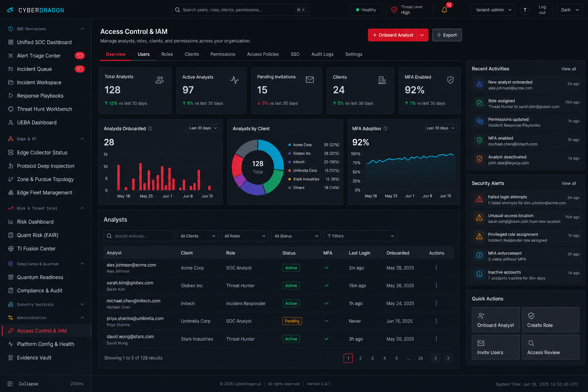
Task: Click Pending status badge for Priya Sharma
Action: (x=292, y=321)
